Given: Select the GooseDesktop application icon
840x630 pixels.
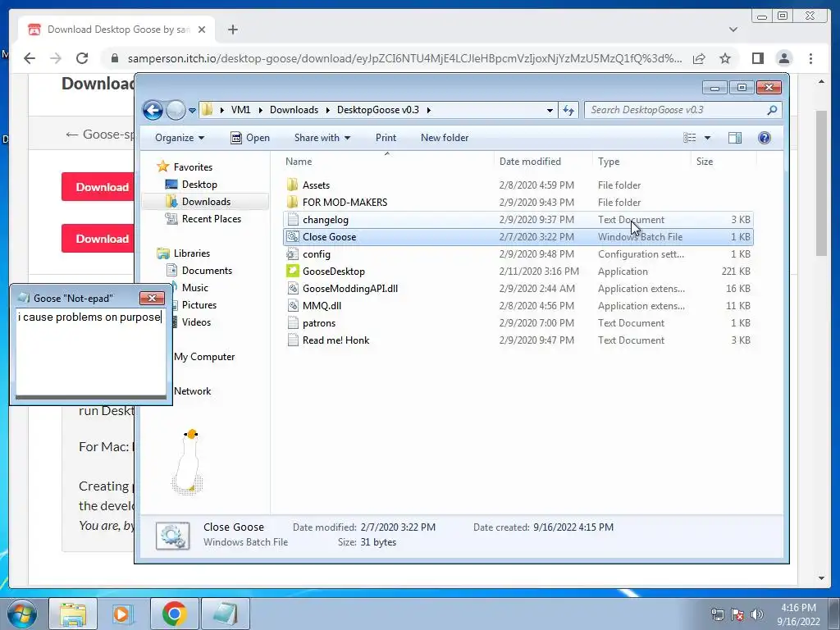Looking at the screenshot, I should [x=293, y=271].
